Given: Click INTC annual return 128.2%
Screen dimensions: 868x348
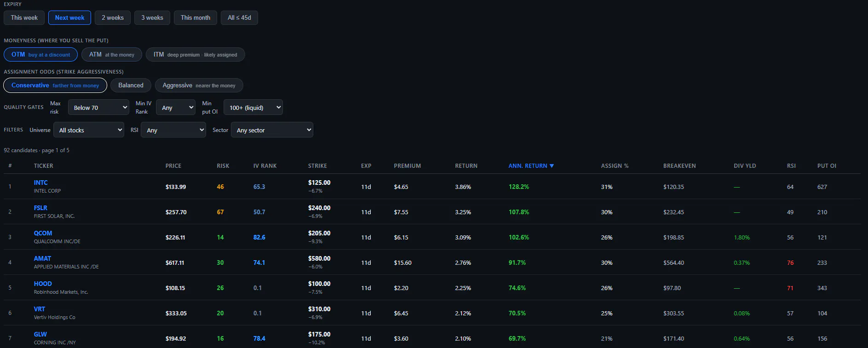Looking at the screenshot, I should point(519,187).
